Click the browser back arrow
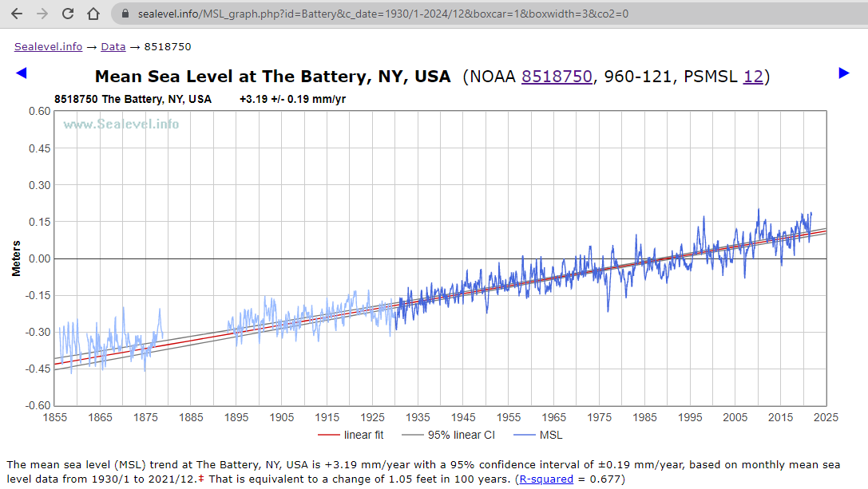Screen dimensions: 868x489 [x=17, y=14]
